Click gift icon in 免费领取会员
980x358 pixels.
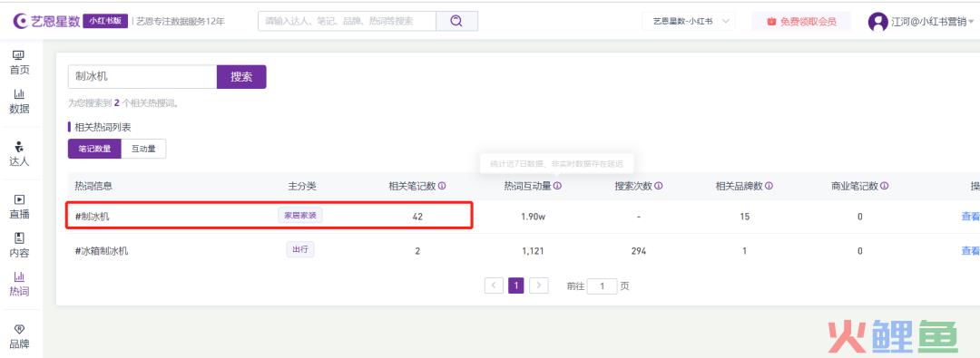[x=772, y=22]
